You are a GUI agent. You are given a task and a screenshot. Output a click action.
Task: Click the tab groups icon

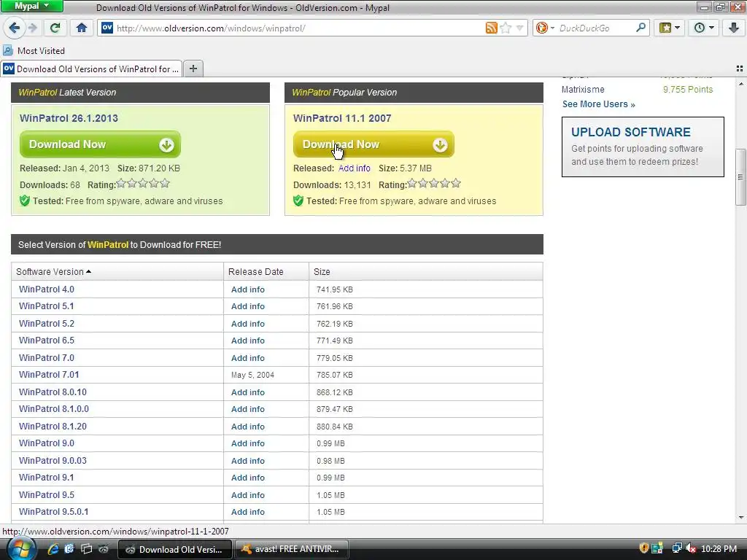(740, 69)
